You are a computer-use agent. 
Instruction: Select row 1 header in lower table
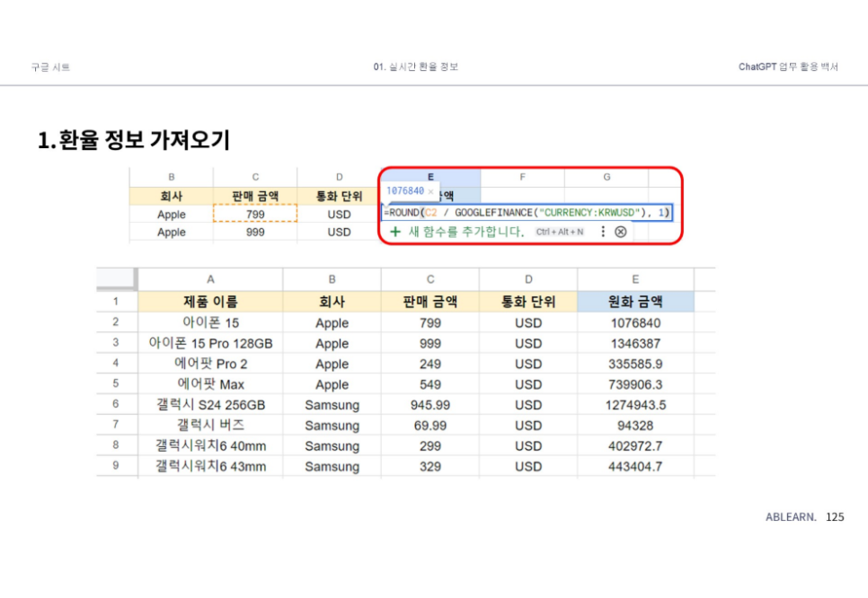click(x=116, y=302)
